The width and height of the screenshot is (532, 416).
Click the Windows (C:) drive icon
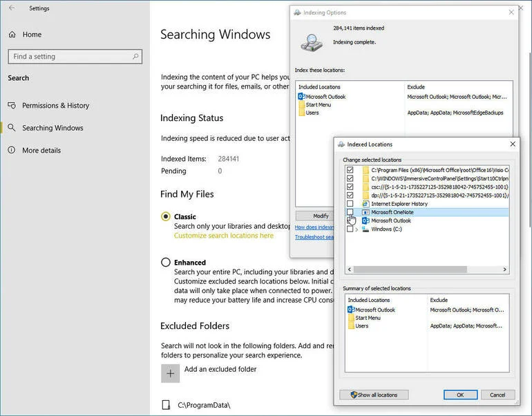click(x=365, y=229)
